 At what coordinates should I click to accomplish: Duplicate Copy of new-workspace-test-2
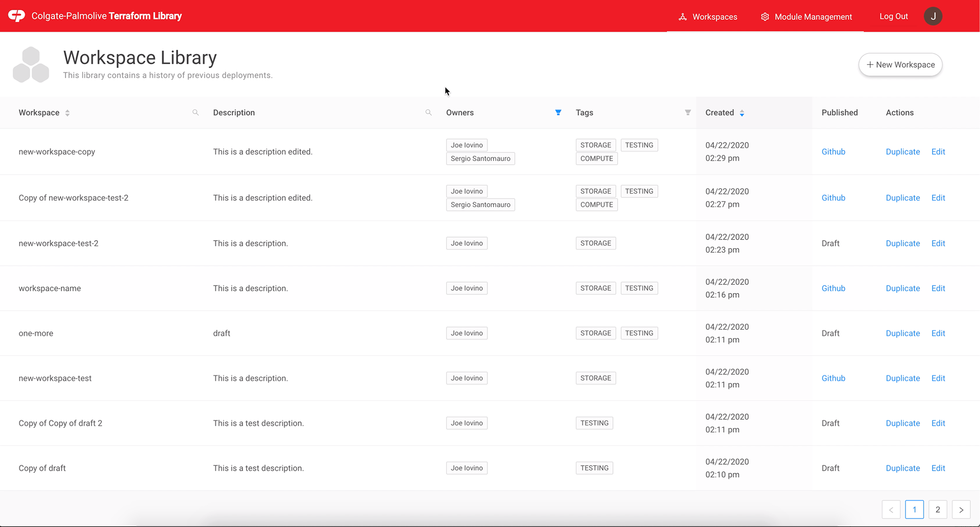click(x=903, y=198)
